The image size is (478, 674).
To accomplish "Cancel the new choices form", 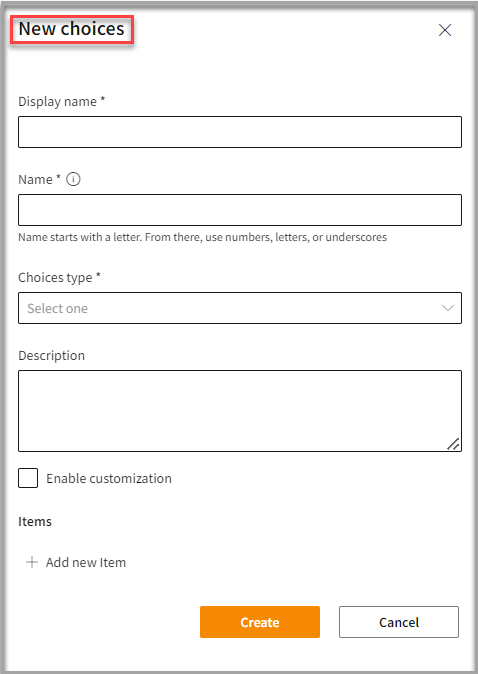I will (x=399, y=622).
